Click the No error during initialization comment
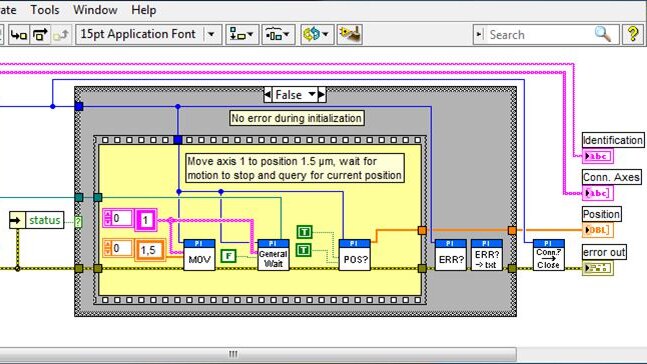The image size is (647, 364). (296, 118)
